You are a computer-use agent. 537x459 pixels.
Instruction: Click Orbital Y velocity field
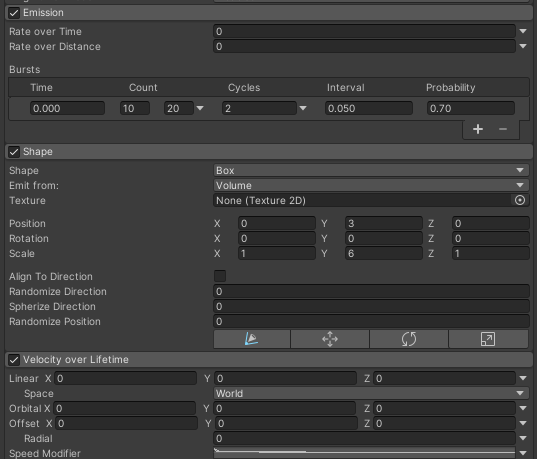[285, 408]
